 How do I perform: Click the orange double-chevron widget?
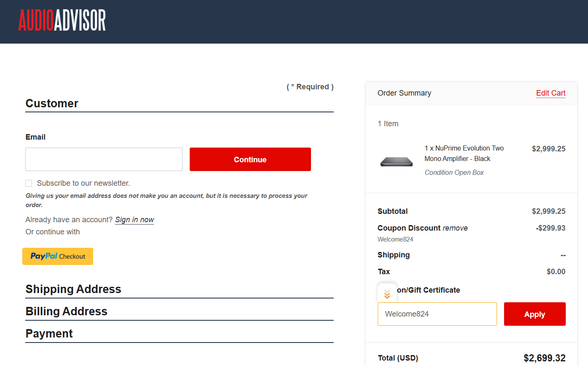tap(387, 293)
